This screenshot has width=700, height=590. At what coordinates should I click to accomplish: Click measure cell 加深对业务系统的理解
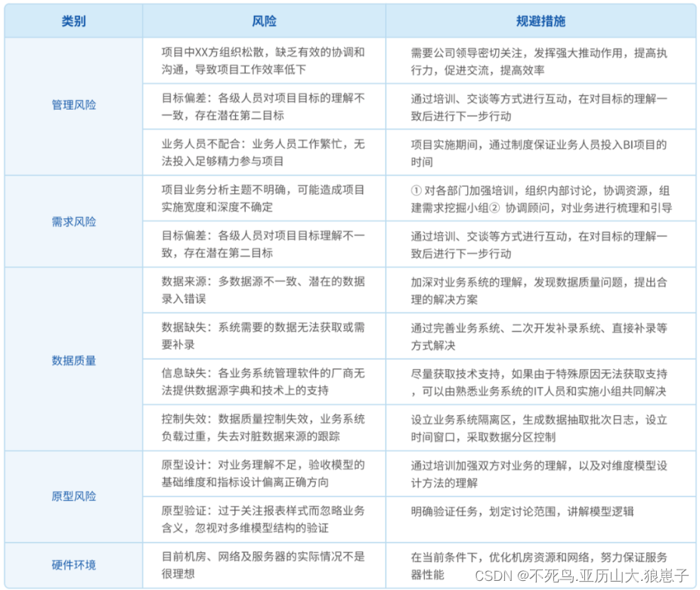coord(540,290)
